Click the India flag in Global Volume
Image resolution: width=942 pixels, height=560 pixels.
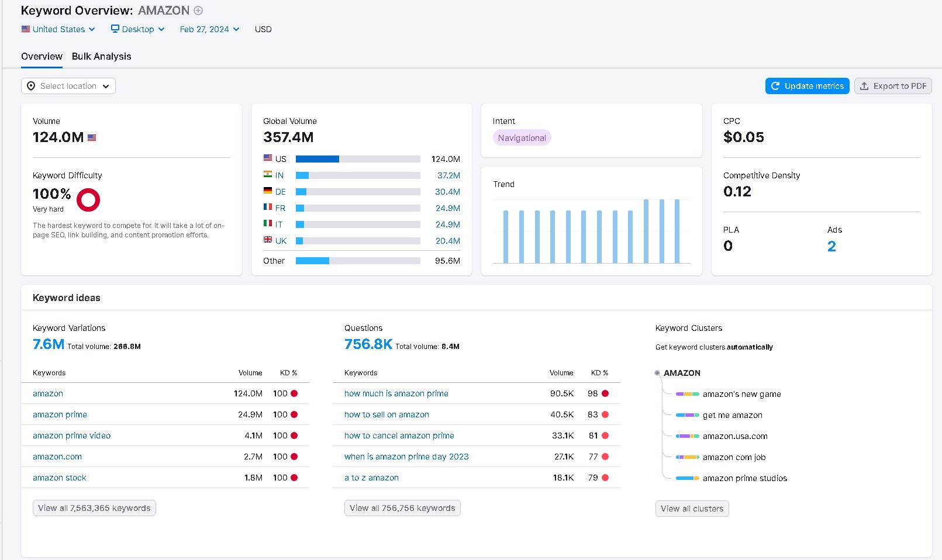268,175
